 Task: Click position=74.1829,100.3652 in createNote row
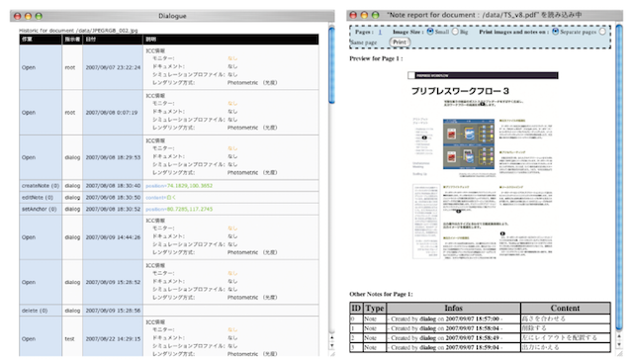pyautogui.click(x=179, y=186)
